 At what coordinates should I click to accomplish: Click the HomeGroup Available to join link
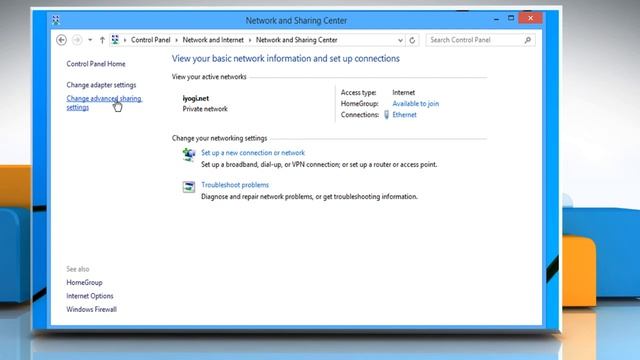click(x=416, y=104)
